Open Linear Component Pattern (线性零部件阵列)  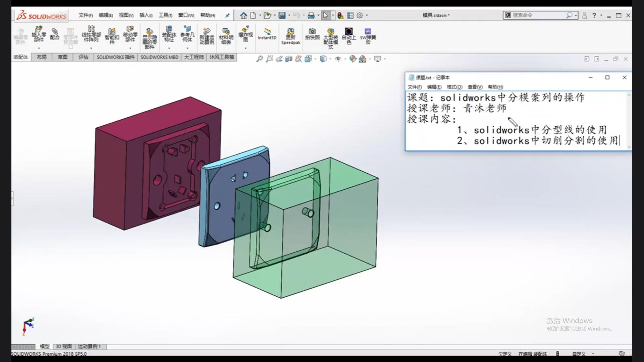pyautogui.click(x=91, y=34)
